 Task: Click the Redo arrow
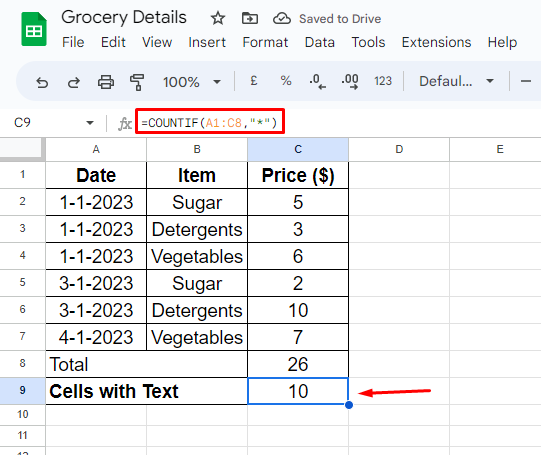pos(74,82)
